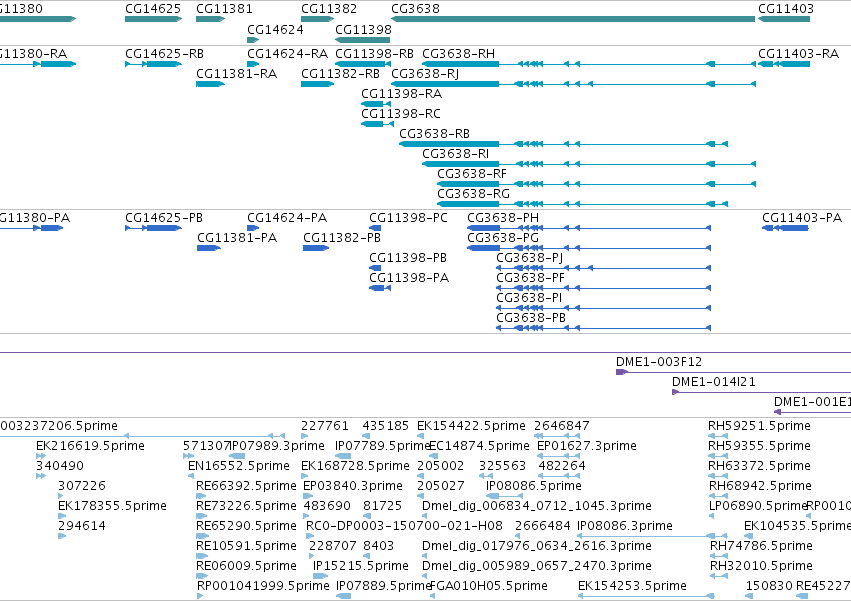Click the CG3638 gene label
This screenshot has height=601, width=851.
(x=415, y=9)
